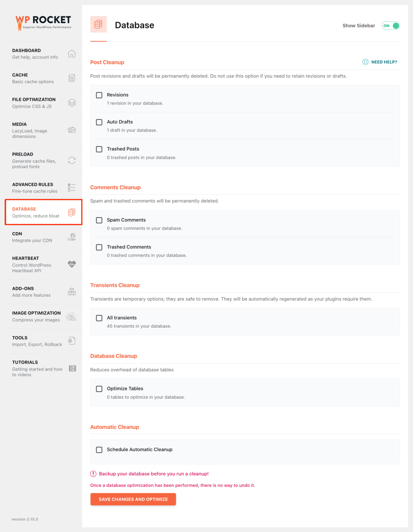Viewport: 413px width, 532px height.
Task: Click the Heartbeat heart icon
Action: pos(72,264)
